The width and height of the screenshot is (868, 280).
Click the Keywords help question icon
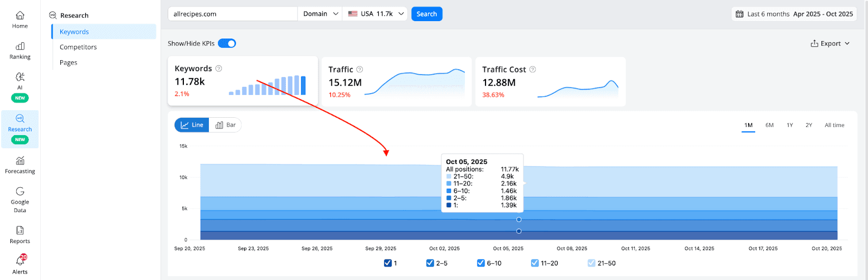(219, 68)
